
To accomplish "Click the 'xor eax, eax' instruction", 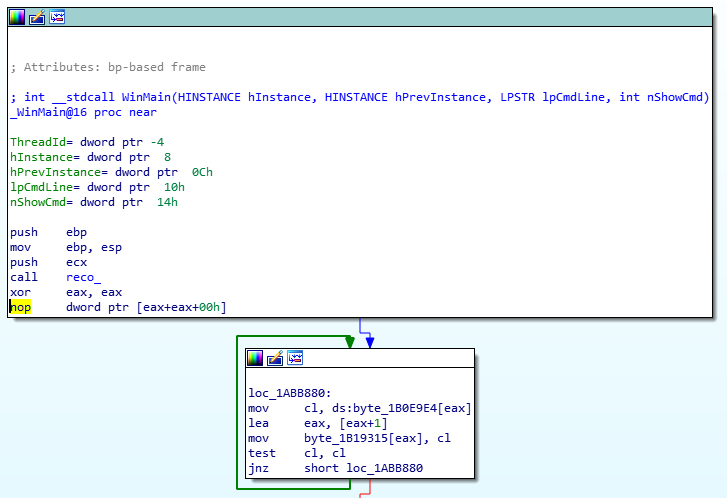I will [x=66, y=292].
